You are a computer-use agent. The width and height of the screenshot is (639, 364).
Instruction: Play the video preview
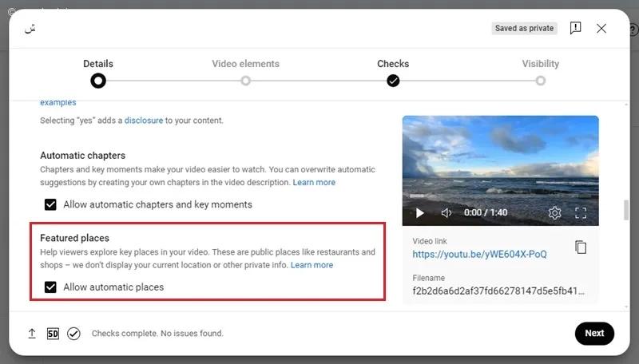coord(420,212)
